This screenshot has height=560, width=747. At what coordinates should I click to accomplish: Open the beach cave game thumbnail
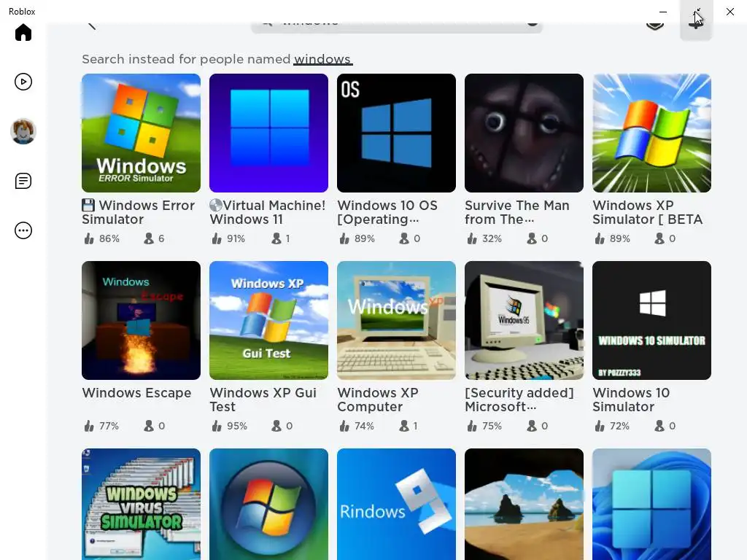tap(524, 505)
